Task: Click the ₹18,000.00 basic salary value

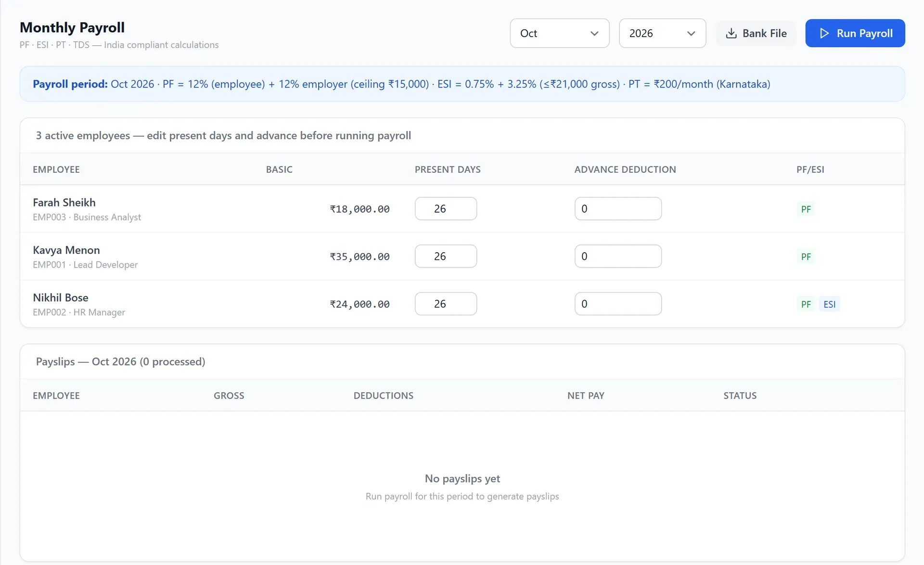Action: 359,209
